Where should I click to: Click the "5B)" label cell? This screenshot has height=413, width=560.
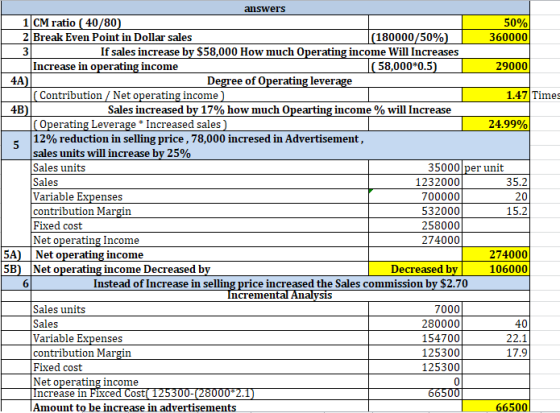pyautogui.click(x=16, y=269)
